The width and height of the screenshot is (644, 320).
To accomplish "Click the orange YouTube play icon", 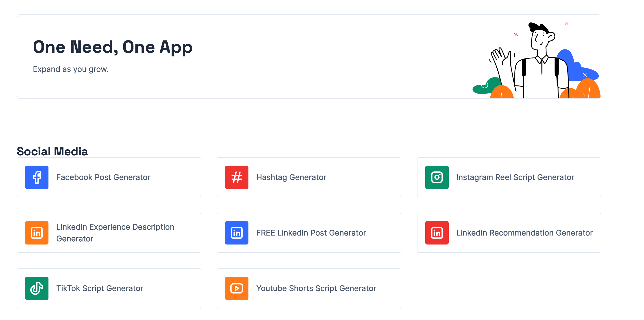I will [237, 288].
